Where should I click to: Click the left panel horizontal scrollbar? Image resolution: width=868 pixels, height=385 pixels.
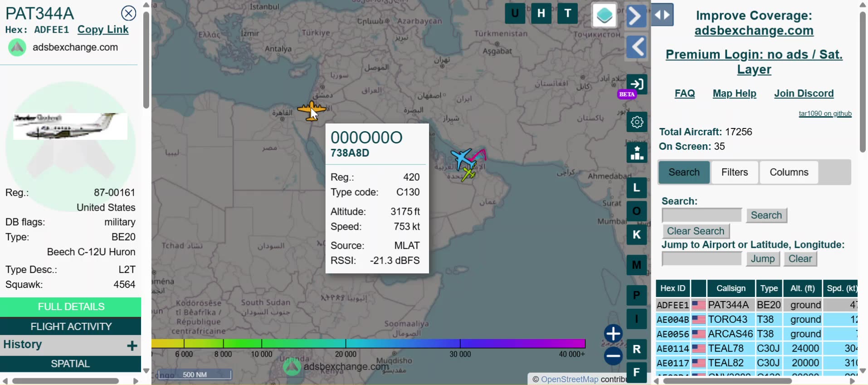pos(66,381)
